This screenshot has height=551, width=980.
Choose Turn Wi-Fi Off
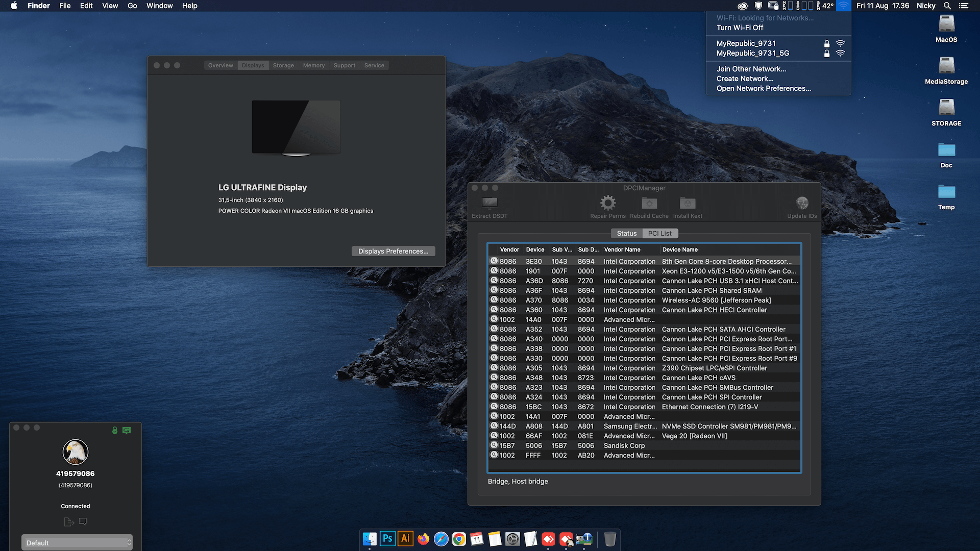778,28
